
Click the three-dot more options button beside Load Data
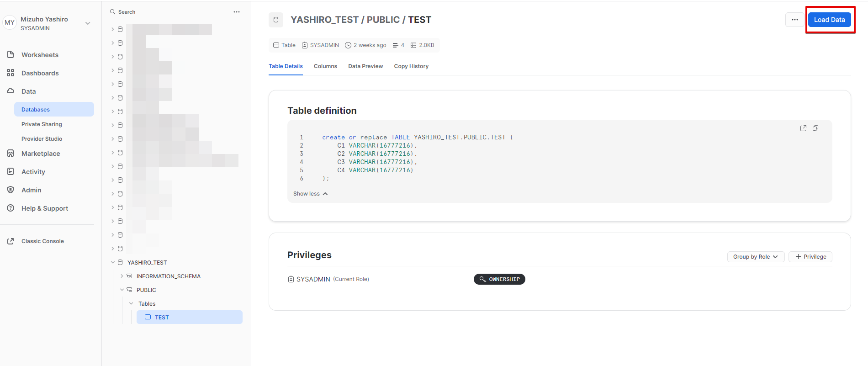pos(794,20)
